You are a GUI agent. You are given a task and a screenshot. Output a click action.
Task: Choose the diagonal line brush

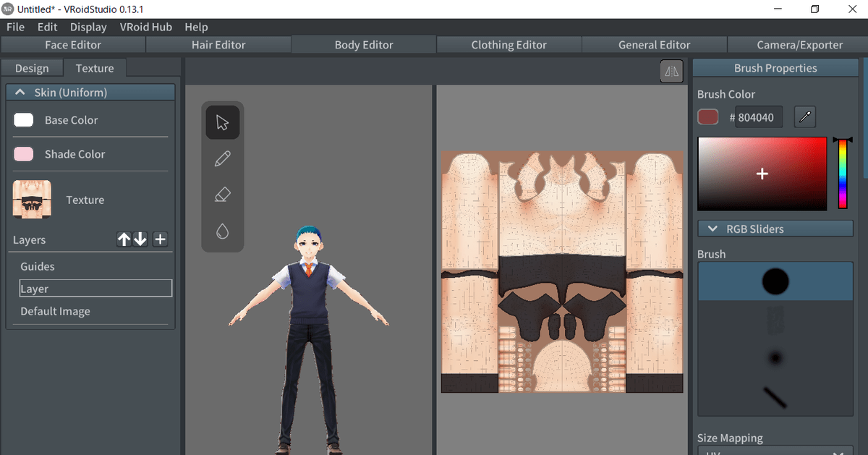click(775, 396)
